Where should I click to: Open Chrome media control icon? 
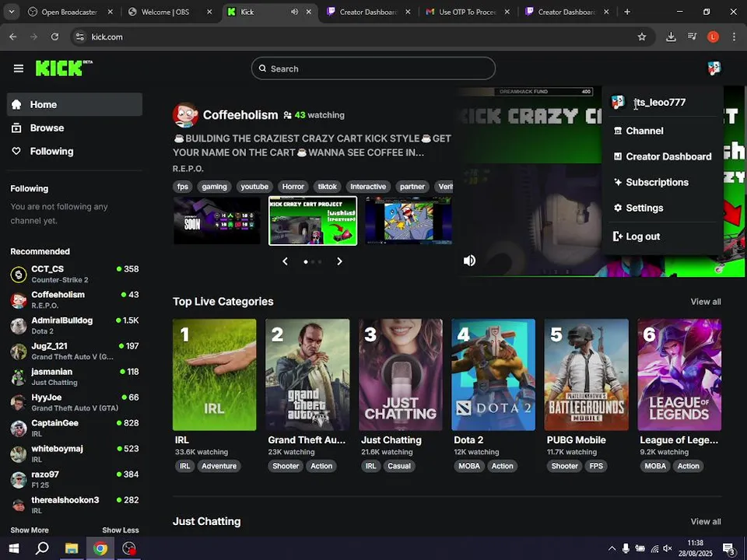tap(693, 37)
